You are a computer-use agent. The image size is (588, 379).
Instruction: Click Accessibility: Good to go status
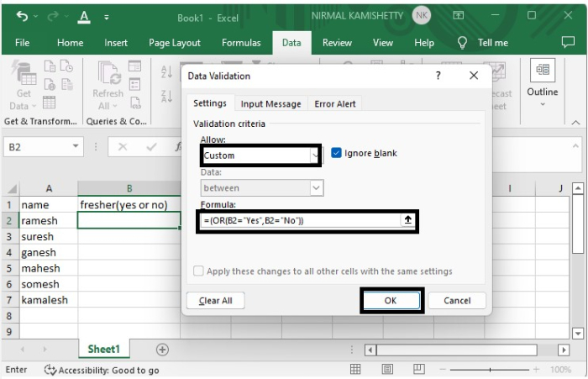(102, 370)
